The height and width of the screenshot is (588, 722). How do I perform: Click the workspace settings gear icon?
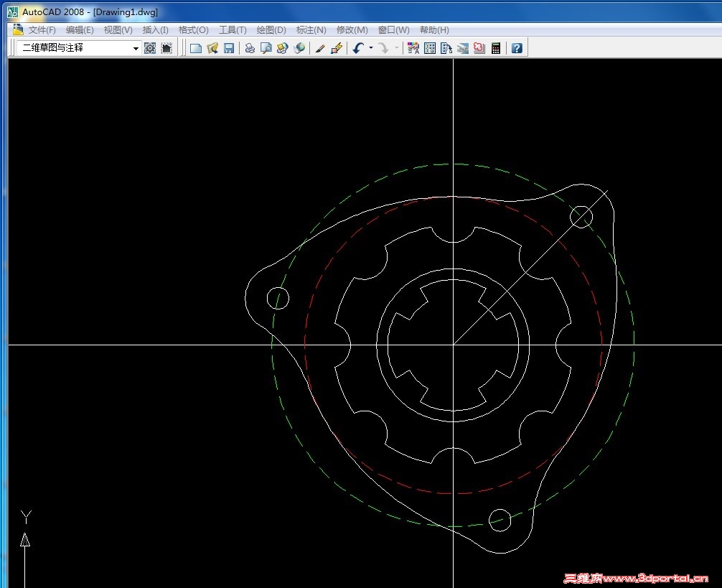coord(150,48)
